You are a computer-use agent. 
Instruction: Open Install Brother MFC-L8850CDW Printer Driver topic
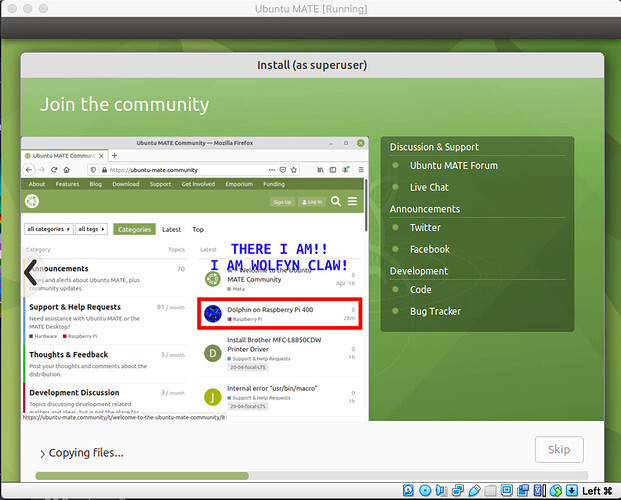coord(274,344)
